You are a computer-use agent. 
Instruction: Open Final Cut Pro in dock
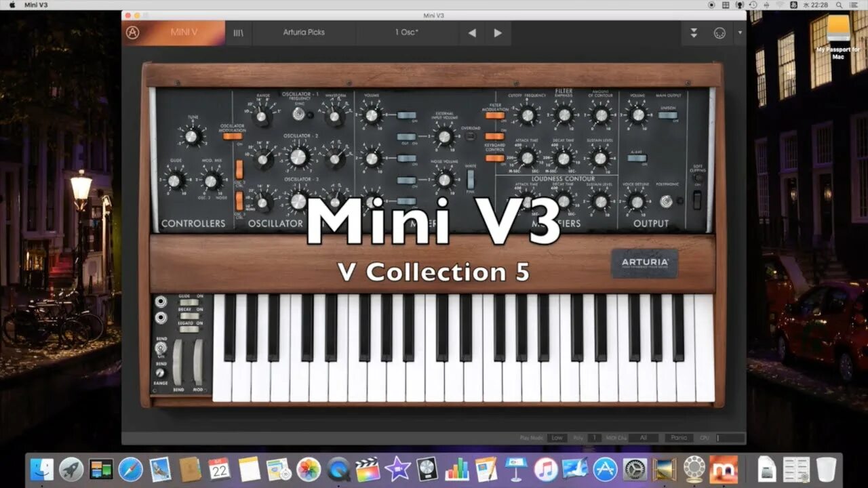pyautogui.click(x=368, y=469)
